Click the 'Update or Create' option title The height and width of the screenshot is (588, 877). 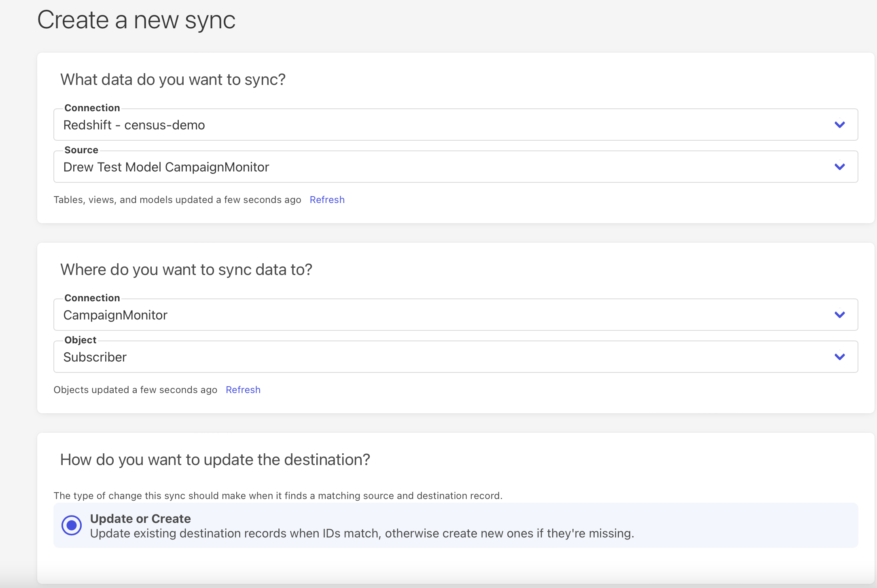(140, 518)
